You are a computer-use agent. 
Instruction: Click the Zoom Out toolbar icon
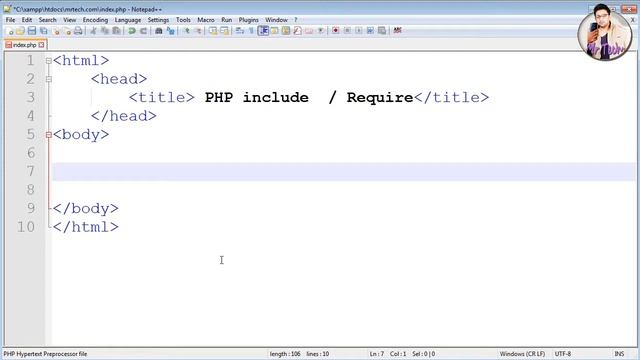pos(198,31)
